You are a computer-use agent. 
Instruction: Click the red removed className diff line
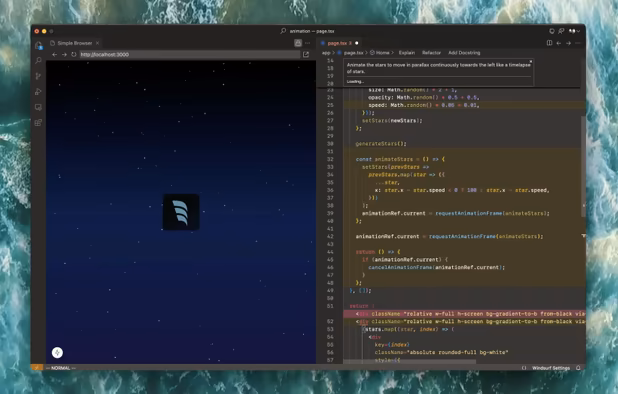click(464, 314)
